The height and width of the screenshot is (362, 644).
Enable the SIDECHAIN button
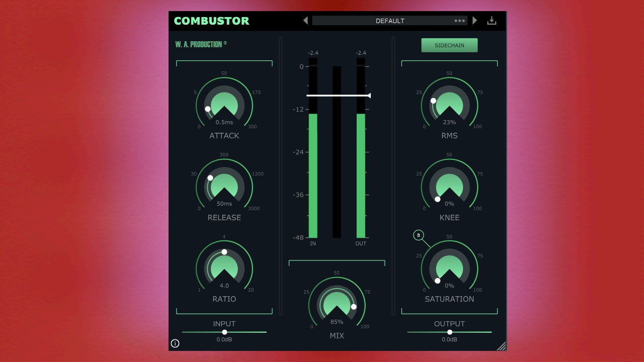[449, 45]
